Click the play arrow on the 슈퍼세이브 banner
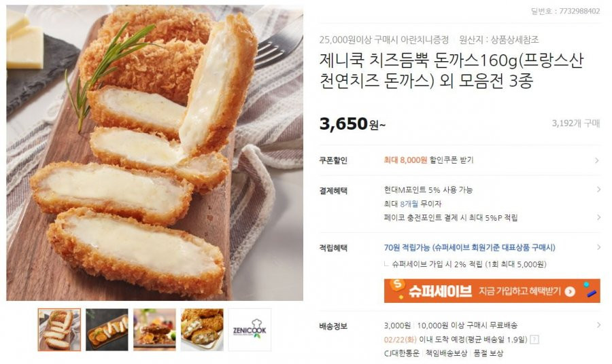Viewport: 612px width, 364px height. pos(570,291)
